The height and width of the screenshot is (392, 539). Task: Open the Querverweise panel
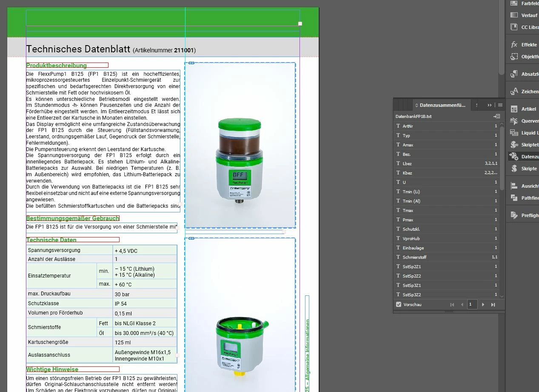coord(523,121)
